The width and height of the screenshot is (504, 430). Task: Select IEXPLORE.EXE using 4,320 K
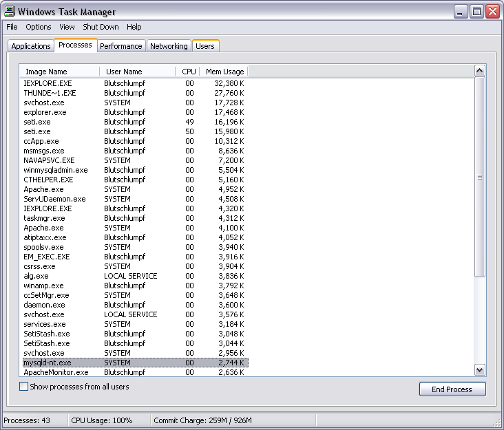(135, 208)
